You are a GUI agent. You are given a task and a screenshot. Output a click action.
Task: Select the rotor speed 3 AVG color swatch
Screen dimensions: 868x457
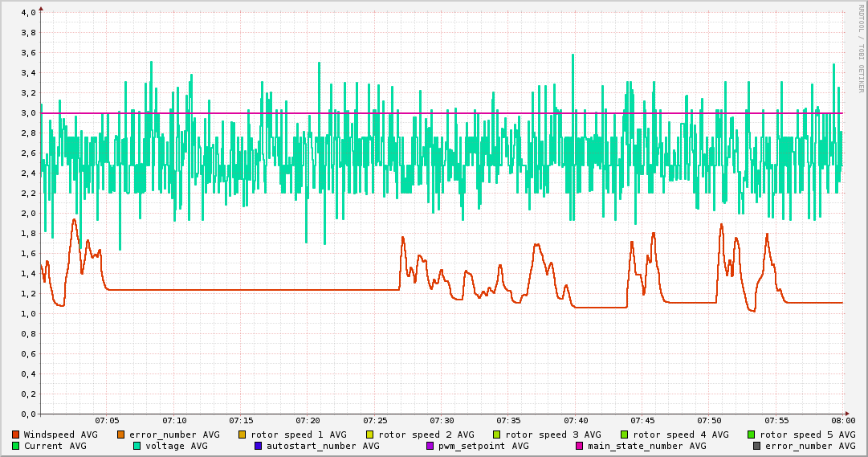tap(497, 435)
